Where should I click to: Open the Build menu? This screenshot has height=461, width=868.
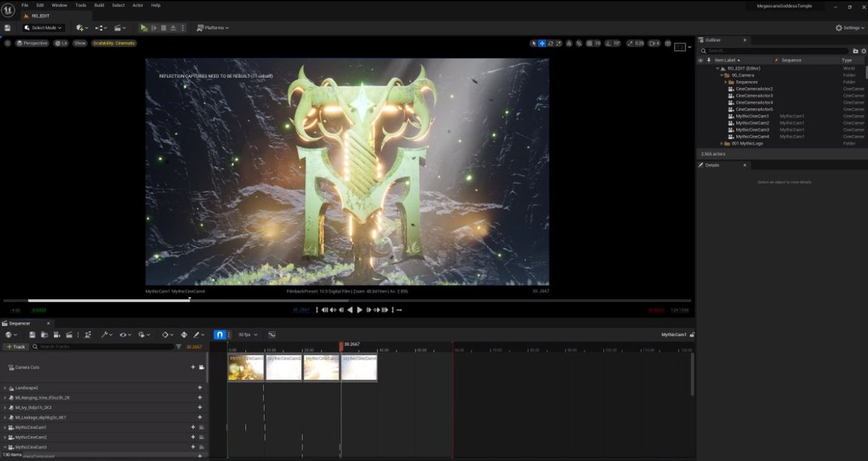coord(99,5)
